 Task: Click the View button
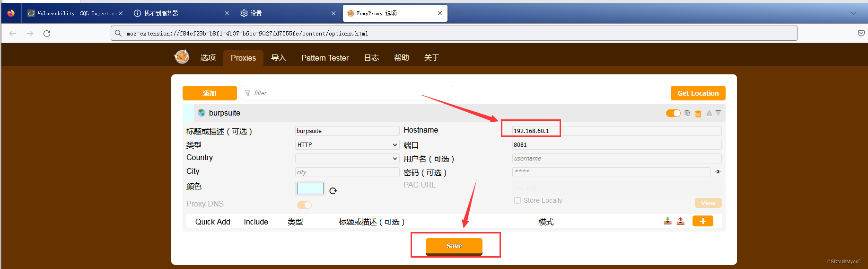(708, 203)
